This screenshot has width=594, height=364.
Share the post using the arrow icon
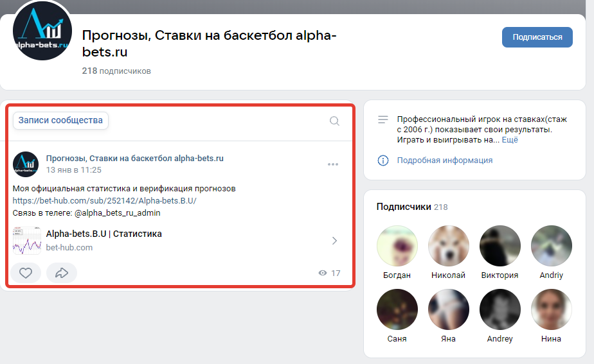click(x=62, y=273)
